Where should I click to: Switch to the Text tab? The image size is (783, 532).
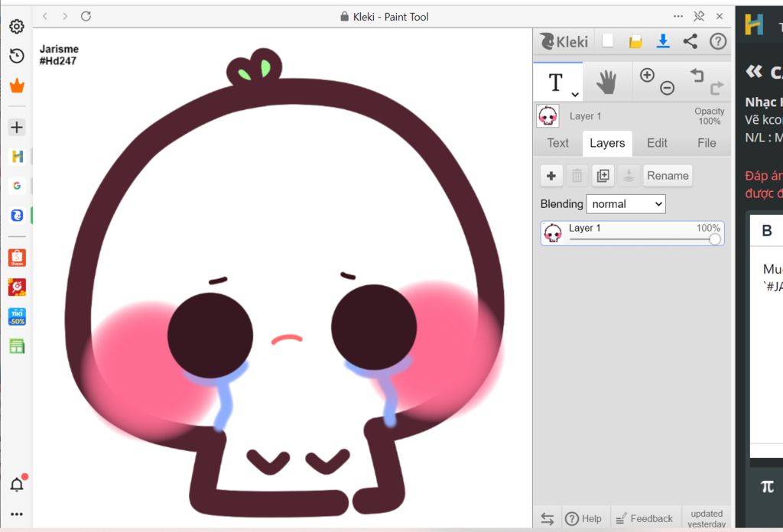point(557,143)
